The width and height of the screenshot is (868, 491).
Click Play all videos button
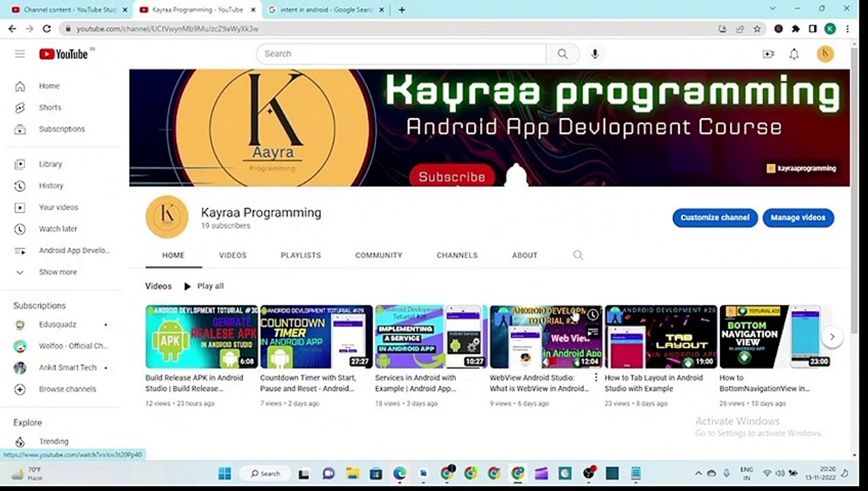[203, 286]
